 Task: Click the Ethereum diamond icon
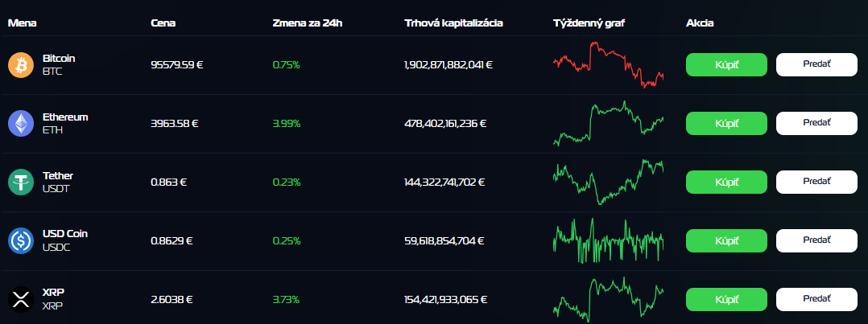coord(21,123)
